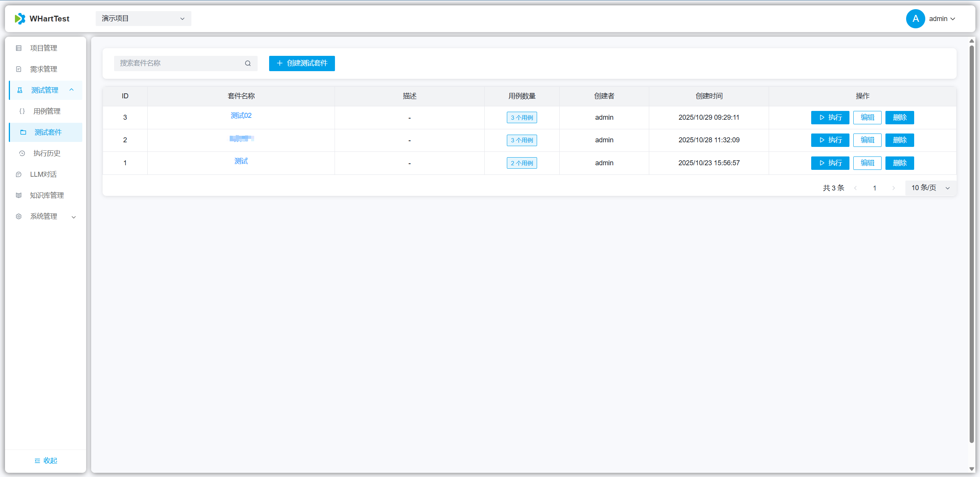Screen dimensions: 980x477
Task: Expand the admin user menu arrow
Action: tap(953, 19)
